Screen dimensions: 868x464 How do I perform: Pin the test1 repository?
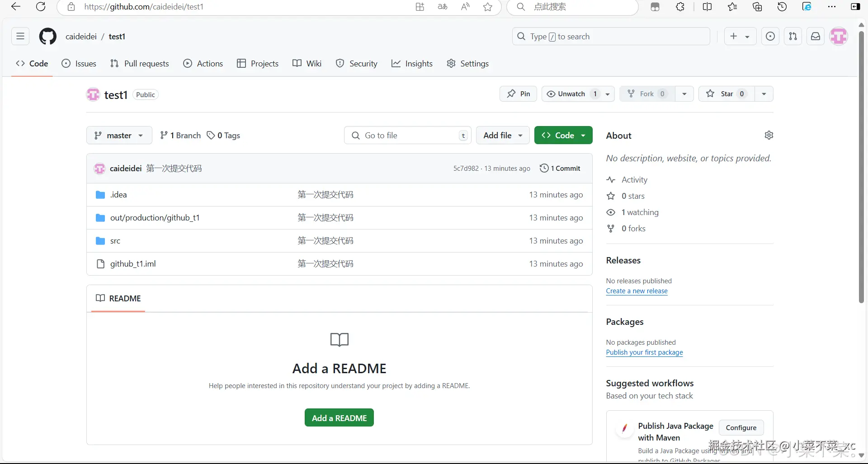tap(518, 94)
